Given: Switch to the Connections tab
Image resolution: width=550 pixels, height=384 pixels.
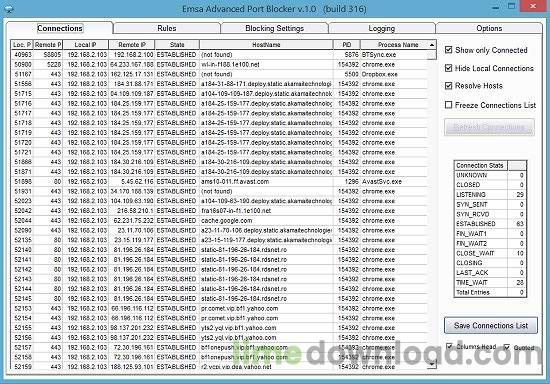Looking at the screenshot, I should 60,28.
